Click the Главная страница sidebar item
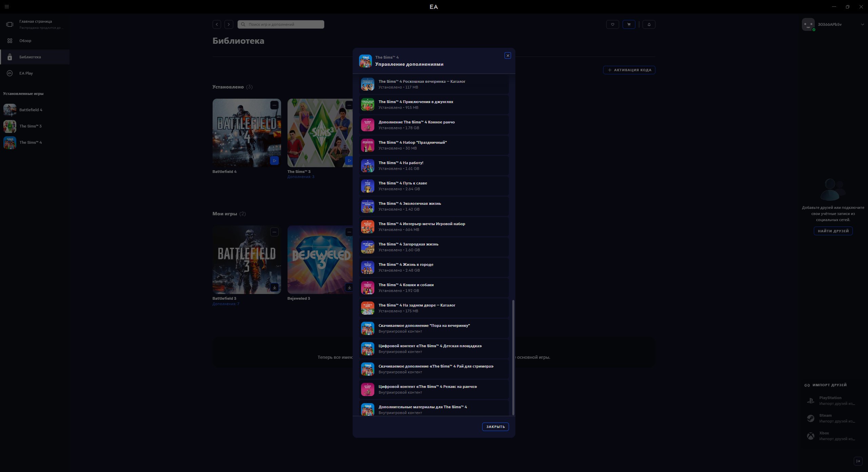The height and width of the screenshot is (472, 868). point(35,24)
